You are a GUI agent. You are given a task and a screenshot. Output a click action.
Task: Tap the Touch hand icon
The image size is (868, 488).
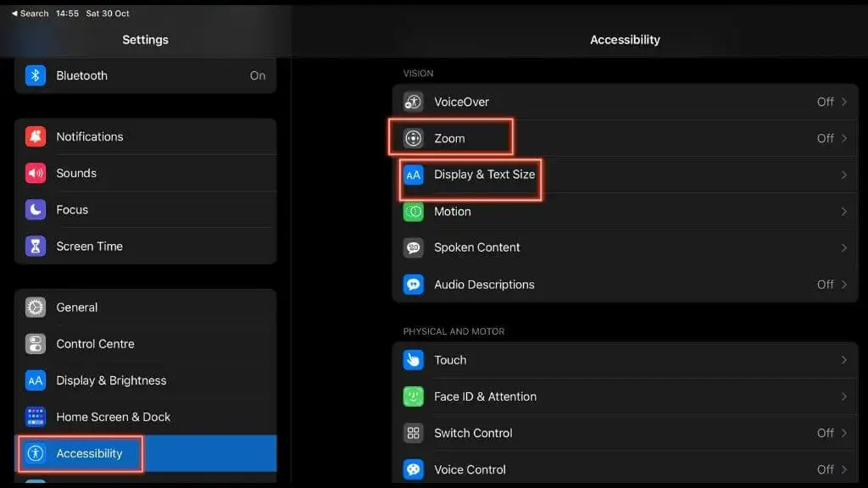pyautogui.click(x=413, y=359)
